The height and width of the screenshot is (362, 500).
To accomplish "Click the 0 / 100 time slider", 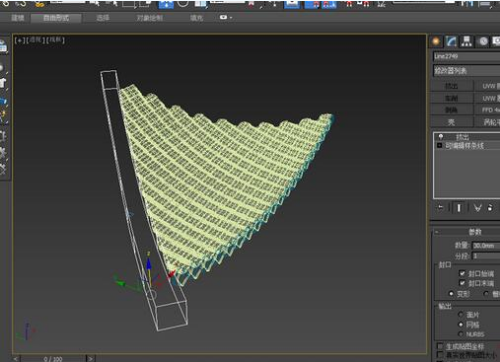I will (x=53, y=359).
